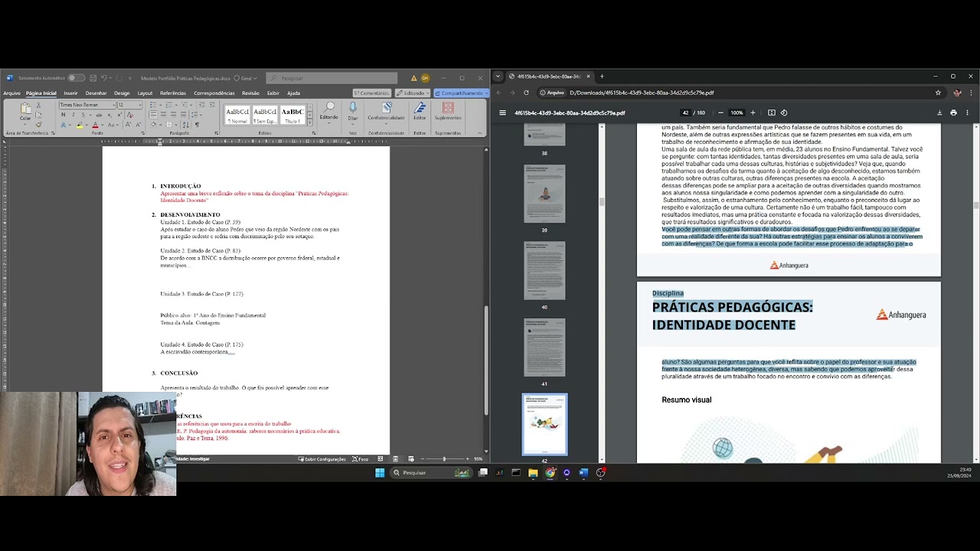Collapse the Word ribbon with chevron
This screenshot has height=551, width=980.
pyautogui.click(x=480, y=133)
